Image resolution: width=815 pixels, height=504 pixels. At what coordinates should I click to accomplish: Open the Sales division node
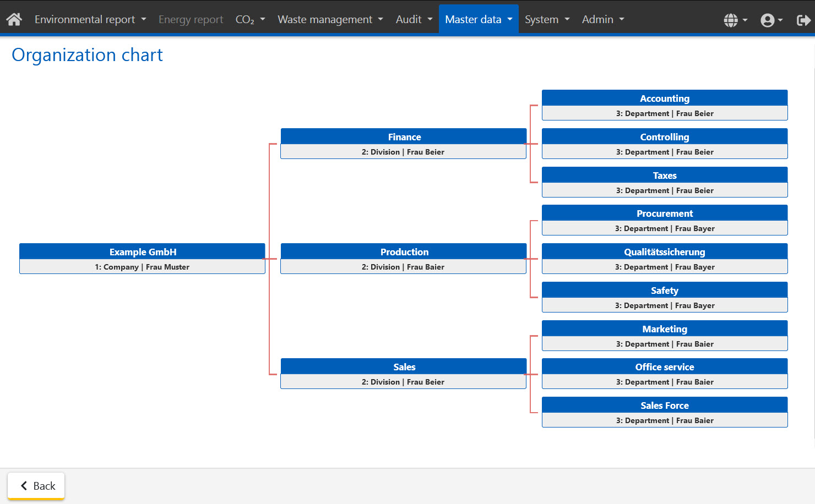click(x=403, y=373)
